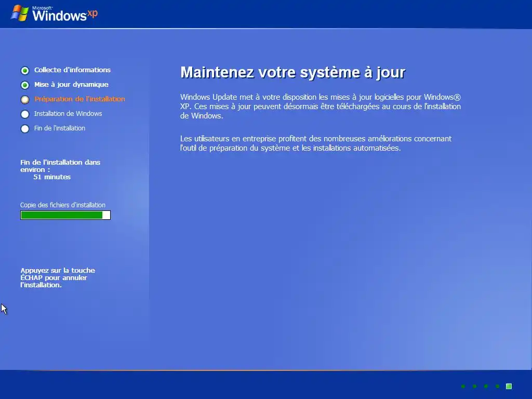This screenshot has height=399, width=532.
Task: Click the 51 minutes remaining time value
Action: point(52,177)
